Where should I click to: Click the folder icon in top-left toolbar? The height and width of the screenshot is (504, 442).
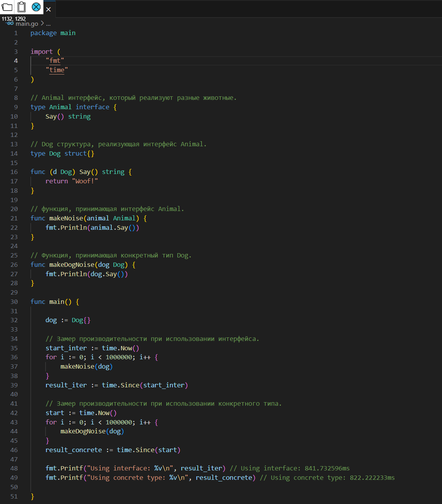click(x=7, y=7)
